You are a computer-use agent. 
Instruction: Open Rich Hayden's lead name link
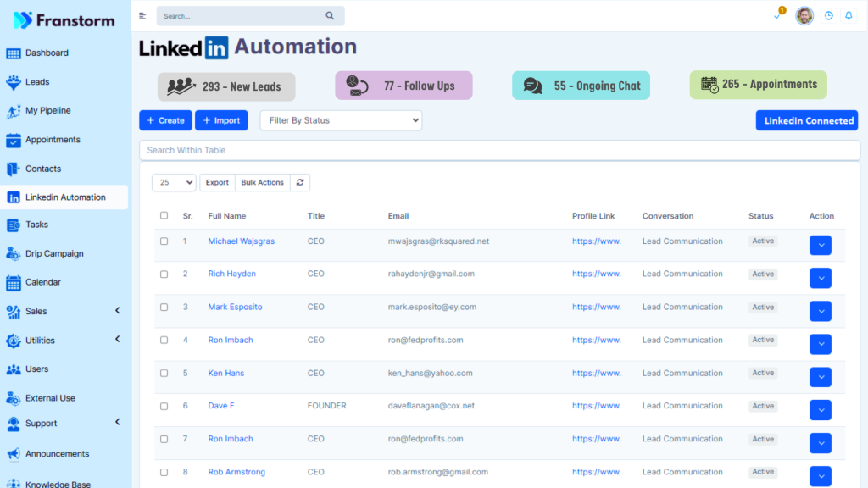[x=231, y=274]
